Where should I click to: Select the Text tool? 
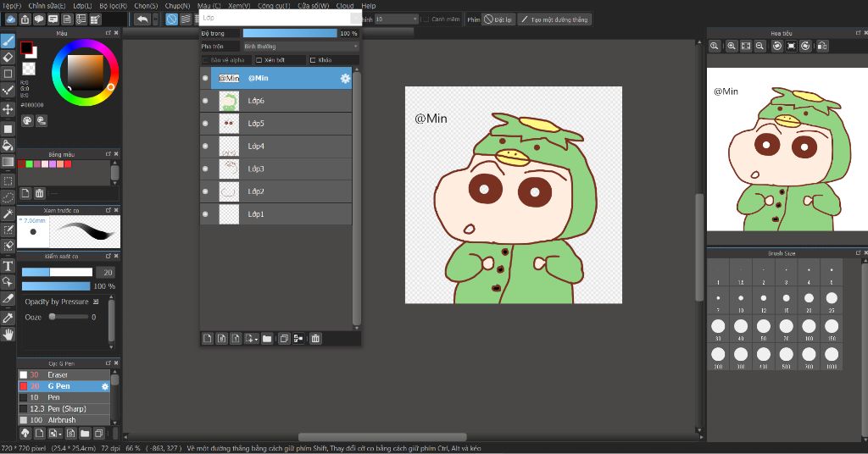(8, 266)
